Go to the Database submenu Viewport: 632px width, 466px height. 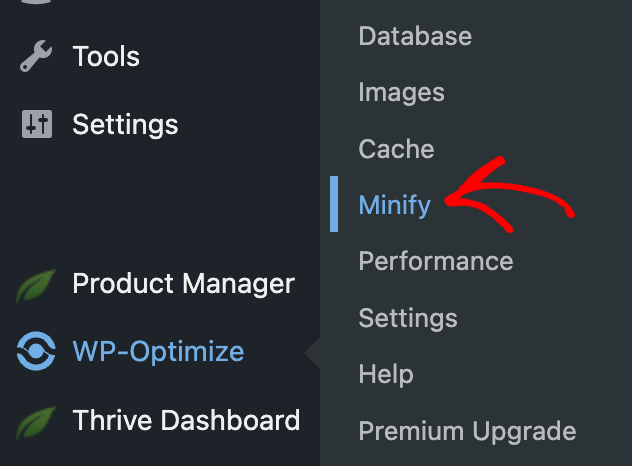click(415, 36)
